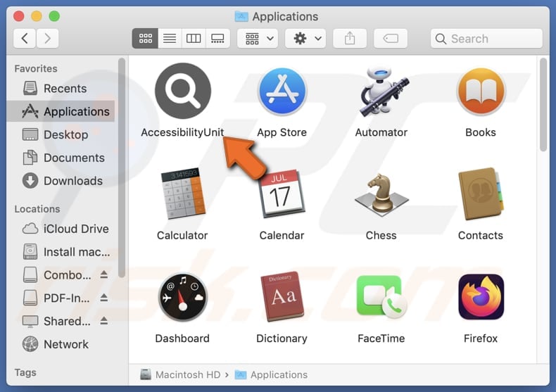Click the Favorites section header

point(36,68)
